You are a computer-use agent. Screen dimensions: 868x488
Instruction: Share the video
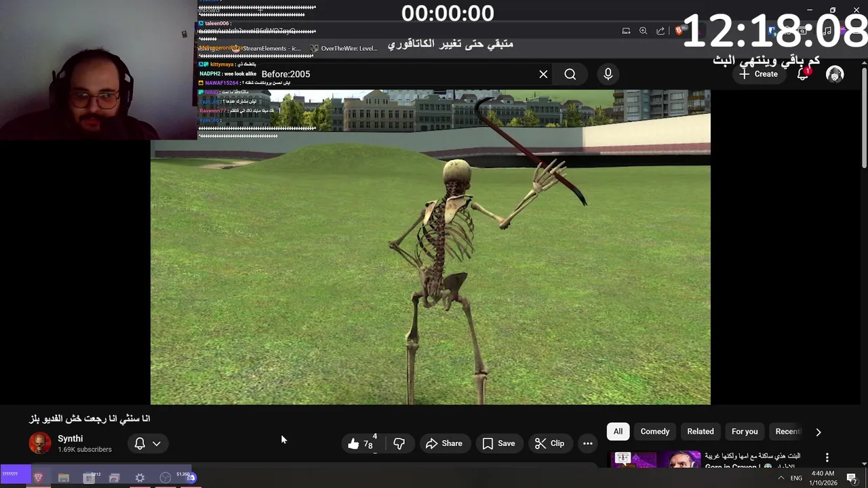click(444, 444)
